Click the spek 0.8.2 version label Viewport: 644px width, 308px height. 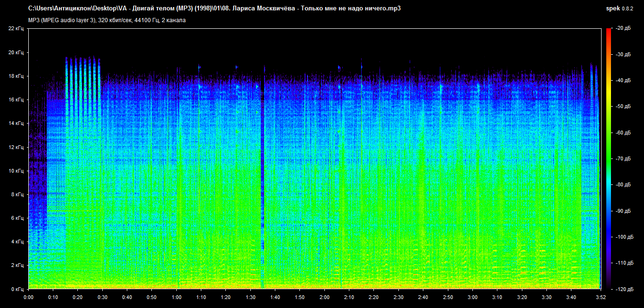(x=620, y=8)
